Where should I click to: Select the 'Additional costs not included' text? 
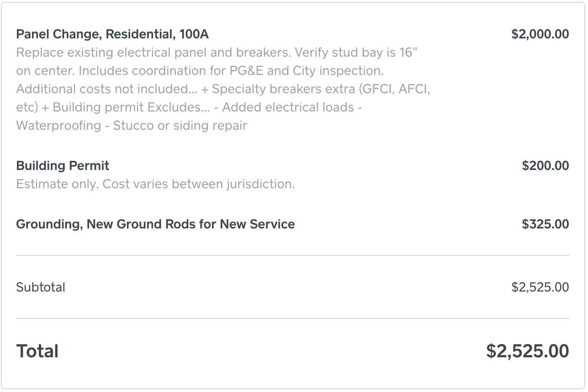click(x=107, y=89)
